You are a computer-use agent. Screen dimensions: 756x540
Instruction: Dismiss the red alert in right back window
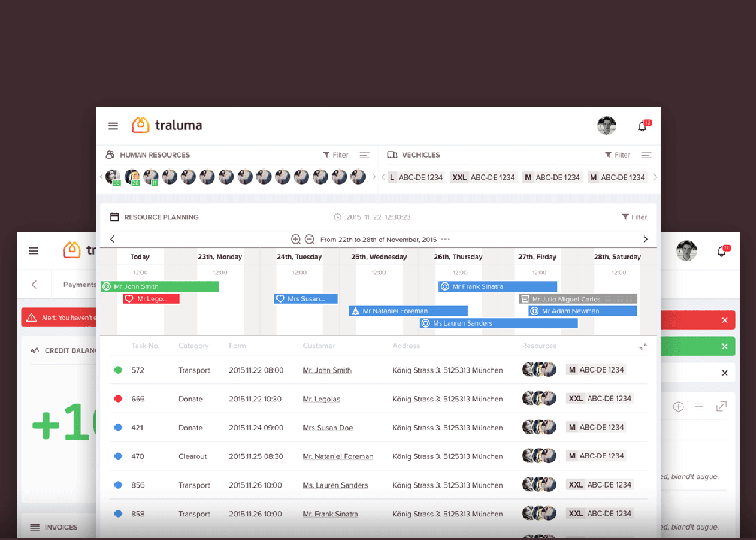(725, 320)
